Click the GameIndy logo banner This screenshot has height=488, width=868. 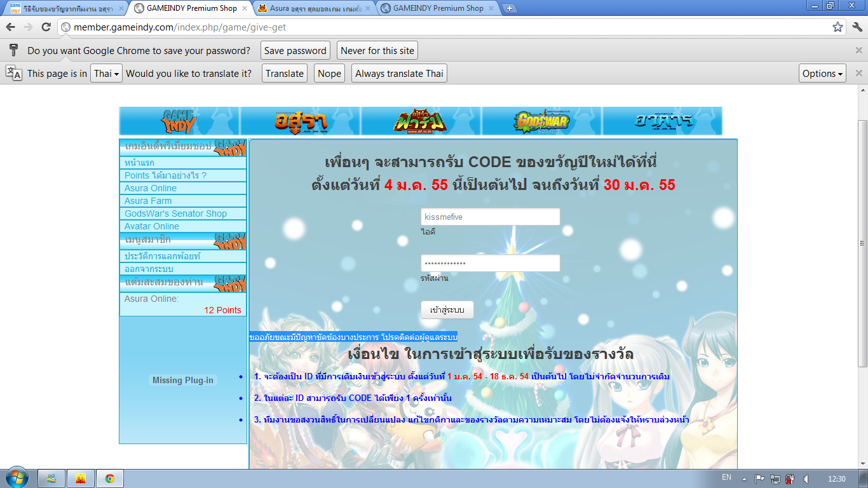[x=179, y=121]
